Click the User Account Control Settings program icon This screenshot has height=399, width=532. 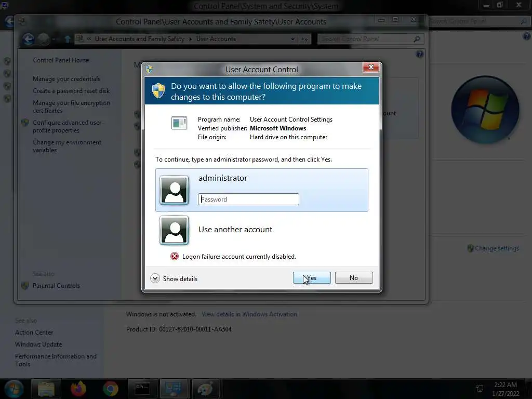point(179,123)
